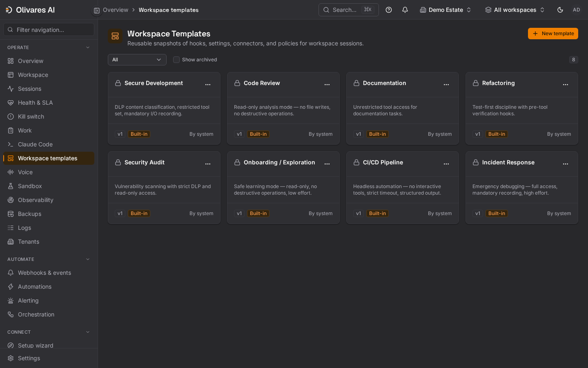Open the Incident Response template title
The width and height of the screenshot is (588, 368).
point(508,162)
